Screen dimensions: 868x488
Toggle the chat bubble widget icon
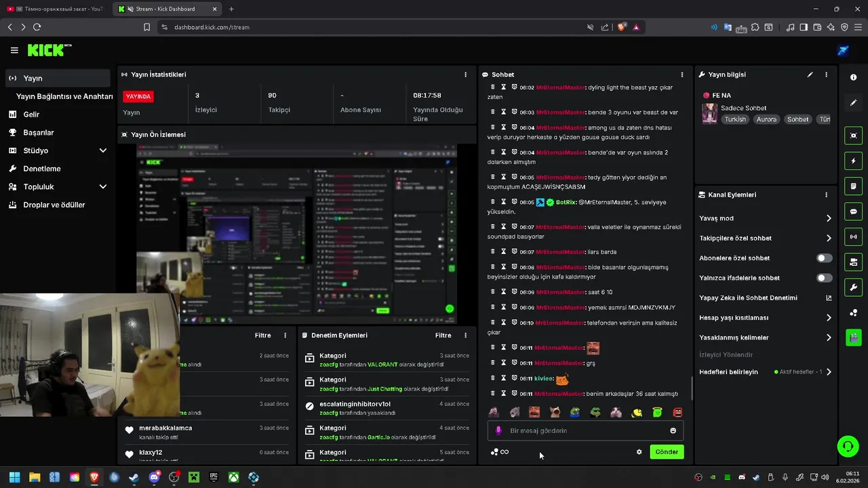[853, 211]
